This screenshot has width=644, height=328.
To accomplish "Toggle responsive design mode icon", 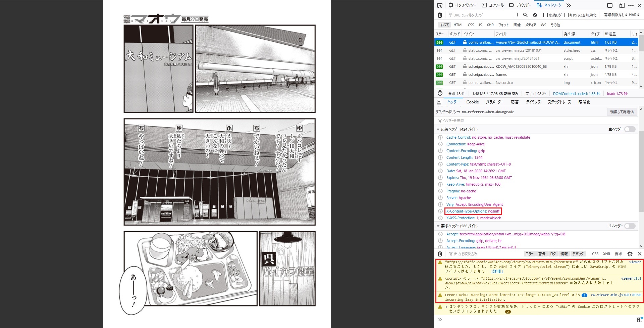I will (x=622, y=5).
